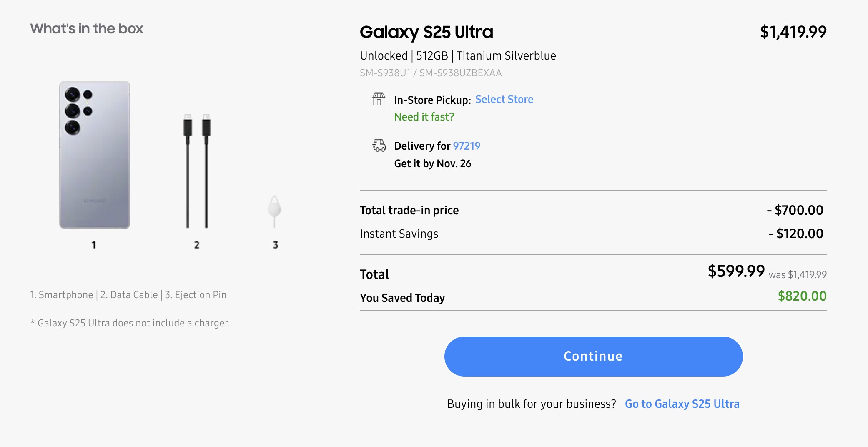Viewport: 868px width, 447px height.
Task: Click the $820.00 You Saved Today amount
Action: 802,296
